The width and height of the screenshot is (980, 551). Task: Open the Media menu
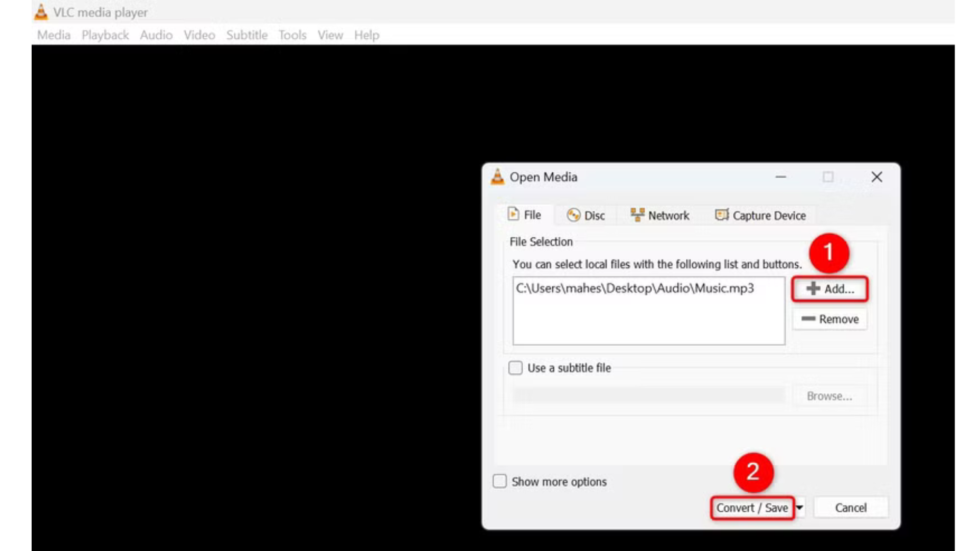tap(53, 35)
